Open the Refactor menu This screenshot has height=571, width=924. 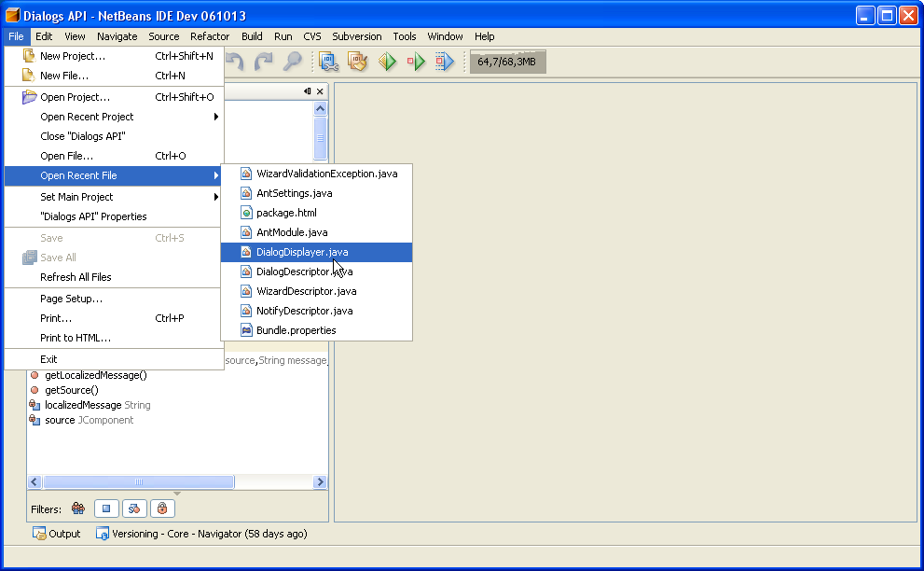[210, 36]
